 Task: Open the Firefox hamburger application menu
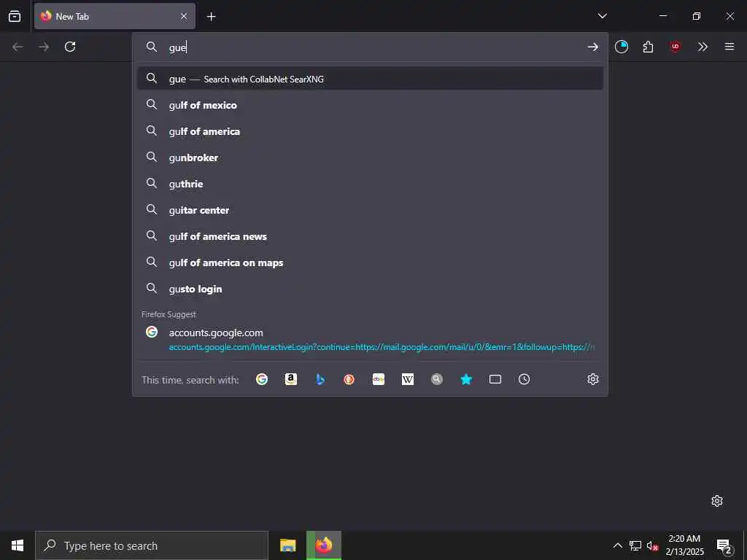[729, 47]
